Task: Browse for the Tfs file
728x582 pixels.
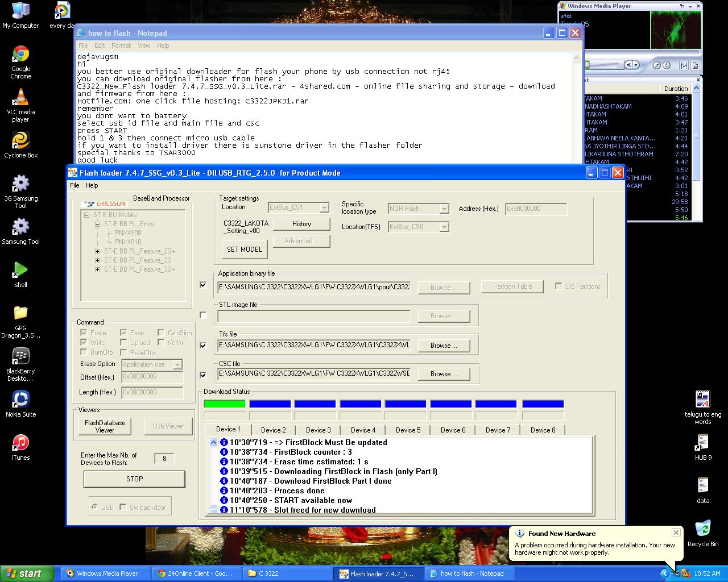Action: click(x=444, y=346)
